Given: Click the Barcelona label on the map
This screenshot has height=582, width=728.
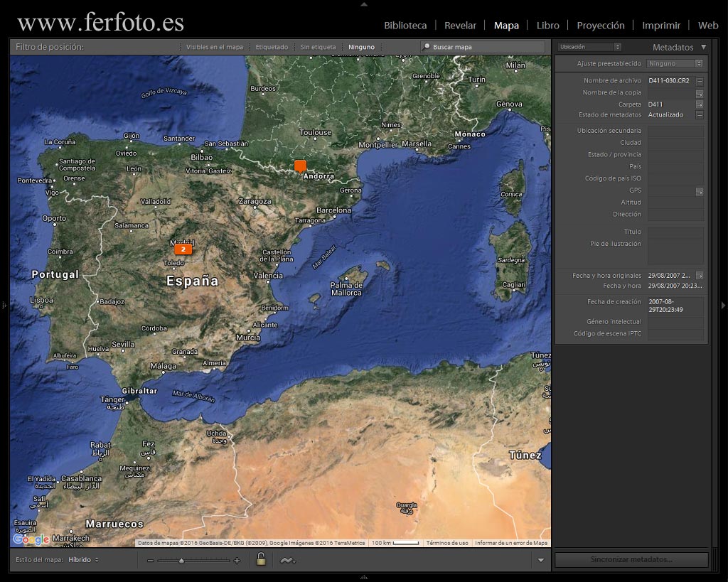Looking at the screenshot, I should [334, 210].
